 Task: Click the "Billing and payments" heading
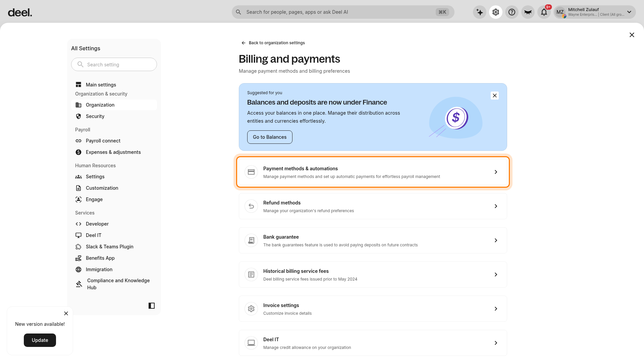289,59
